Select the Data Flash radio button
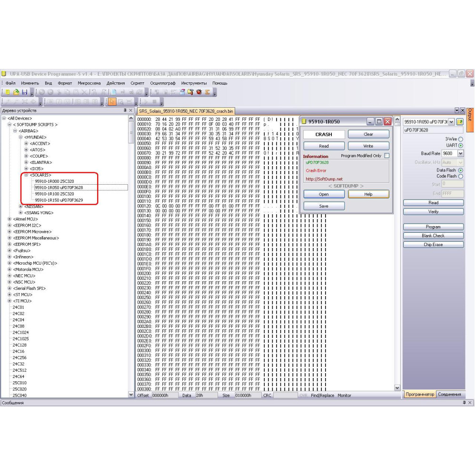Screen dimensions: 476x476 pyautogui.click(x=460, y=170)
